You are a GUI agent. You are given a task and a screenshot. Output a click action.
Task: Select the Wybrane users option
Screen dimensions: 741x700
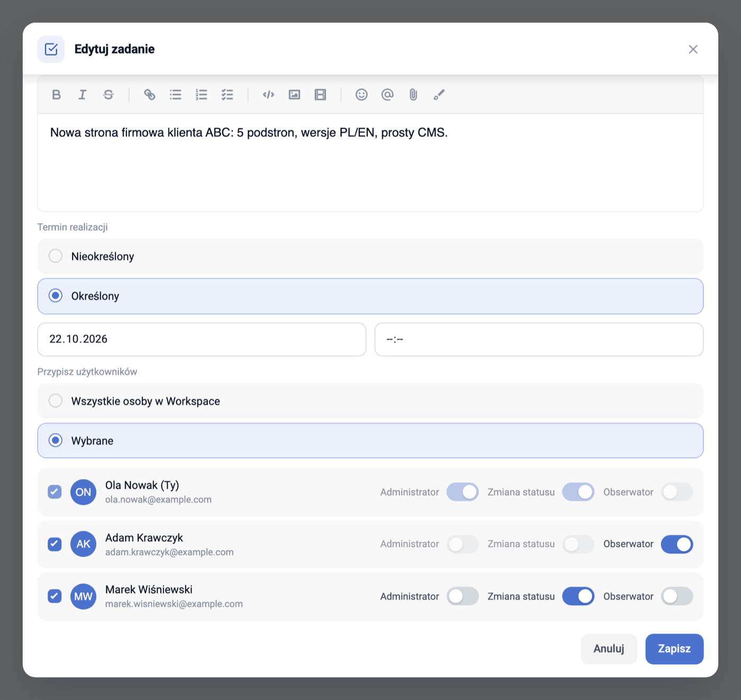click(370, 440)
